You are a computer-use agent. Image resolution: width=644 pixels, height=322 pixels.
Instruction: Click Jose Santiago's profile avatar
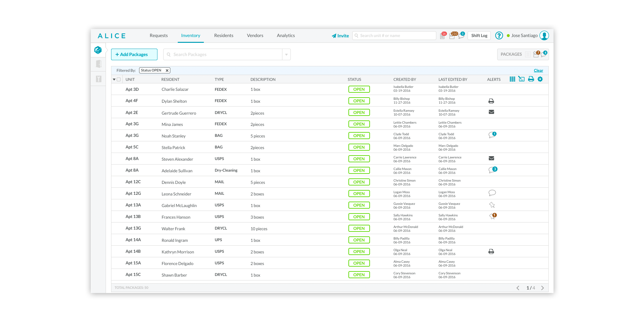544,35
